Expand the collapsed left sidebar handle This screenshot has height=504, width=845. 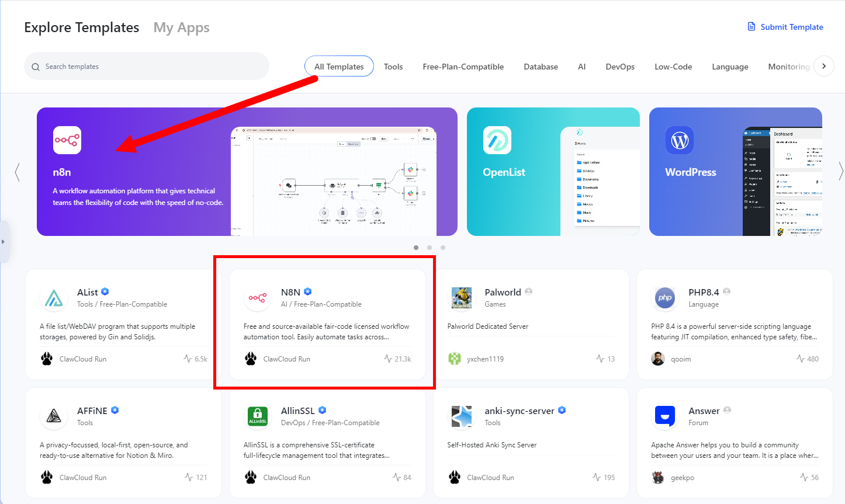4,242
